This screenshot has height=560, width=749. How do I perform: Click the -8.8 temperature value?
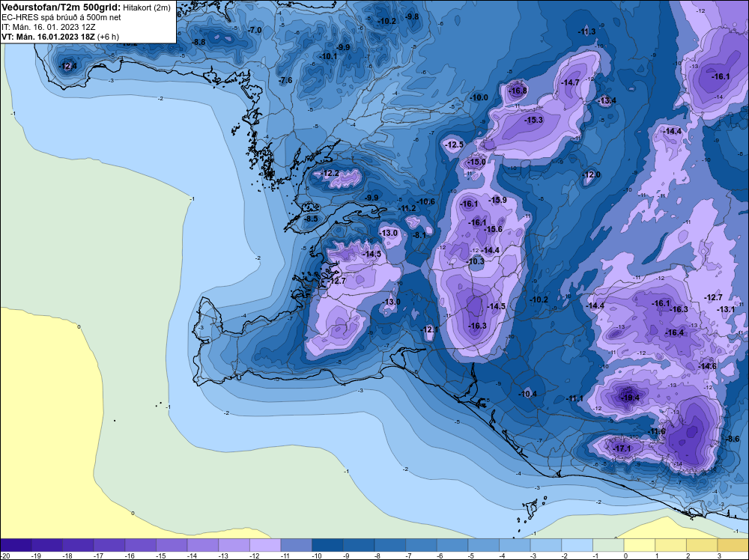point(198,42)
